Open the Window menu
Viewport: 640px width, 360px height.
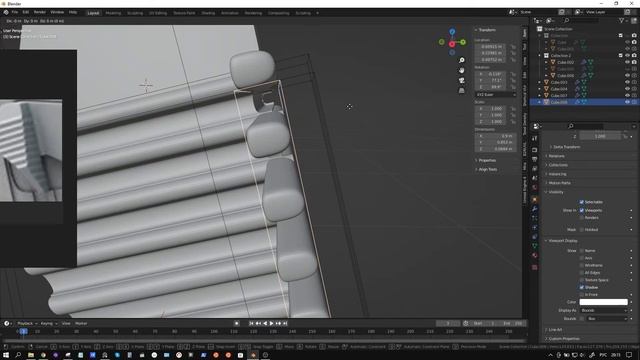click(x=57, y=12)
